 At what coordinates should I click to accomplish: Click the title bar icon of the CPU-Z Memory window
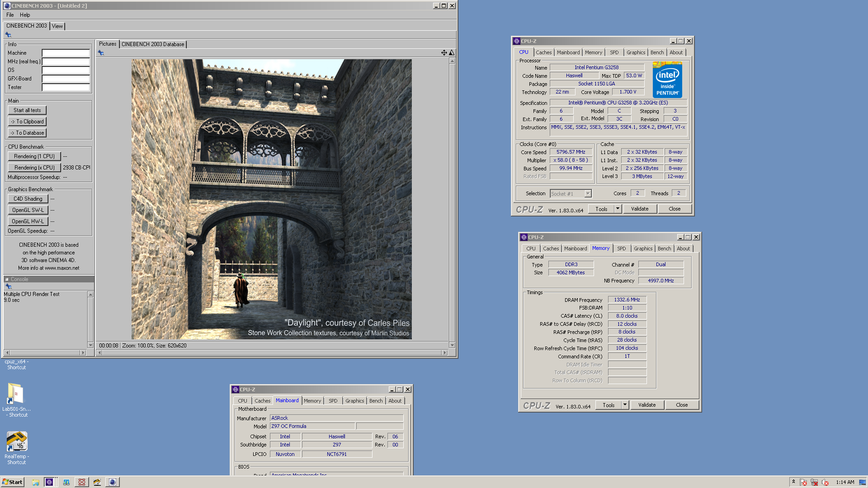click(524, 237)
